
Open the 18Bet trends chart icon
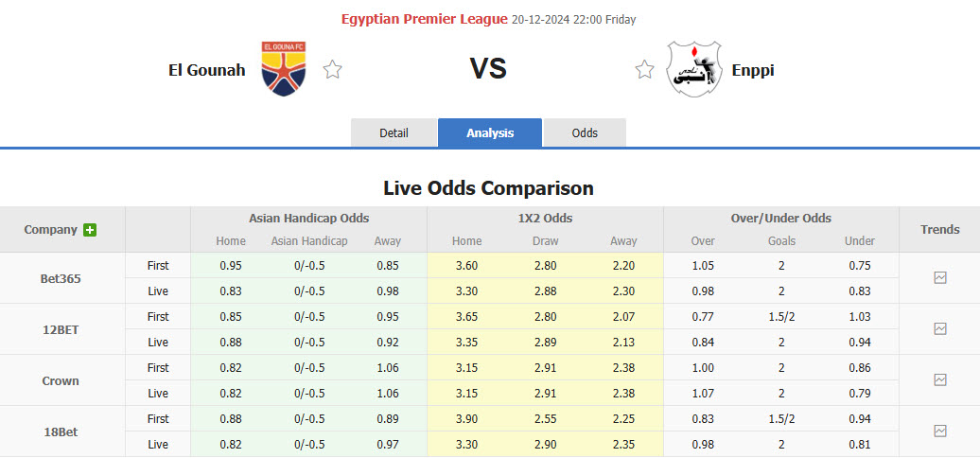coord(939,432)
